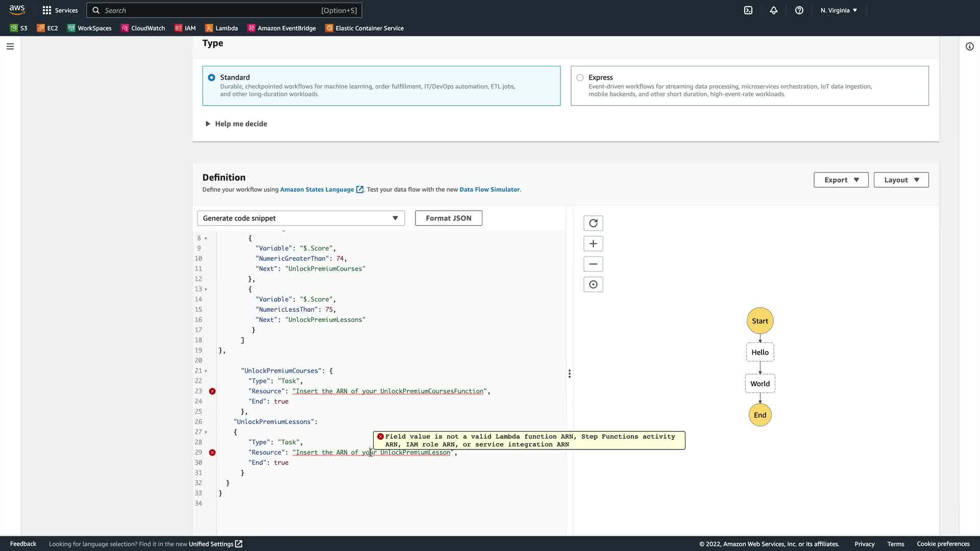The width and height of the screenshot is (980, 551).
Task: Select Standard workflow type
Action: [211, 78]
